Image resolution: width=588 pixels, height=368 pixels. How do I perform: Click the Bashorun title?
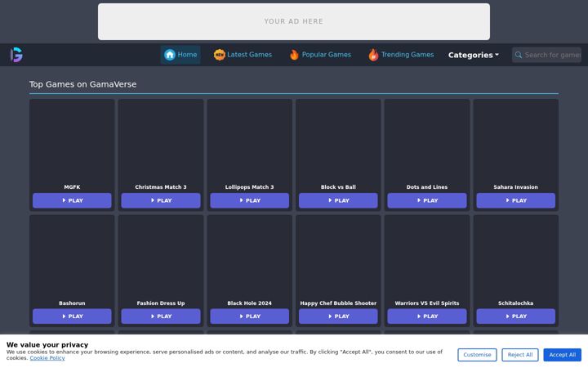pyautogui.click(x=72, y=303)
